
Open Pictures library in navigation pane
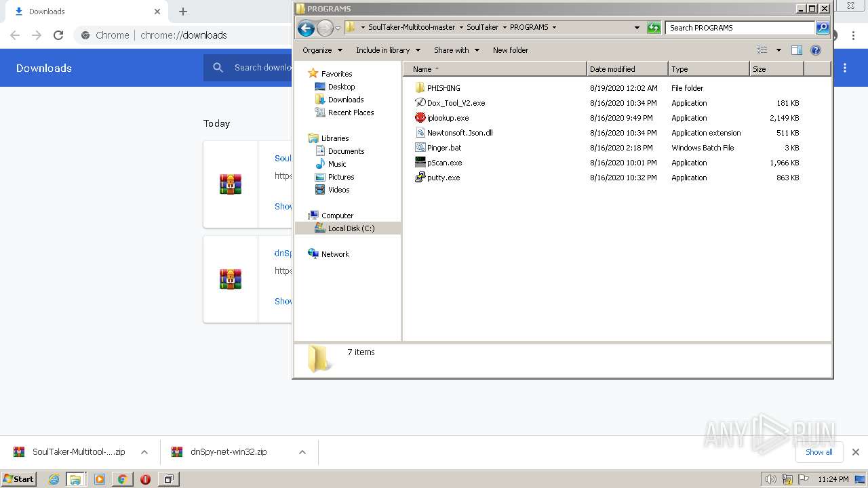coord(341,177)
